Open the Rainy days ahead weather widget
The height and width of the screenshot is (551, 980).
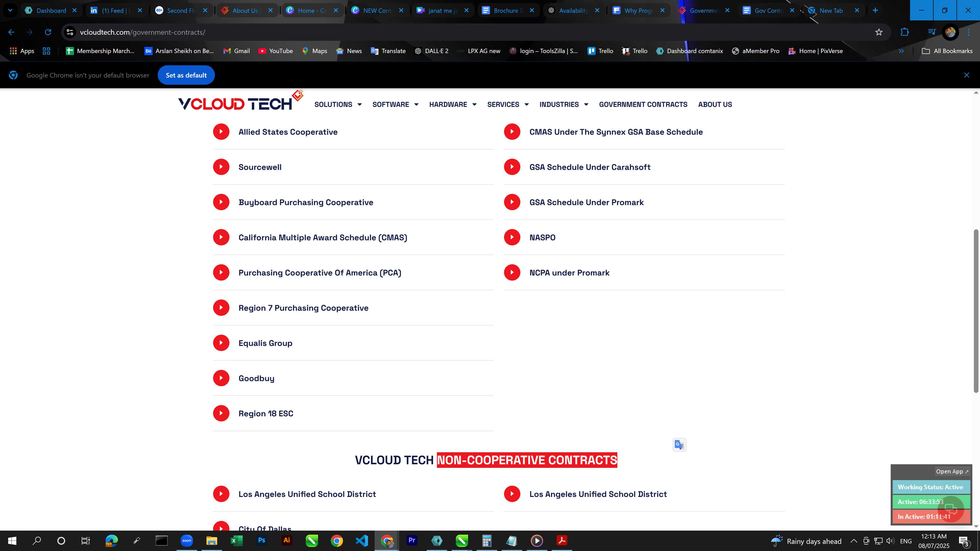806,541
